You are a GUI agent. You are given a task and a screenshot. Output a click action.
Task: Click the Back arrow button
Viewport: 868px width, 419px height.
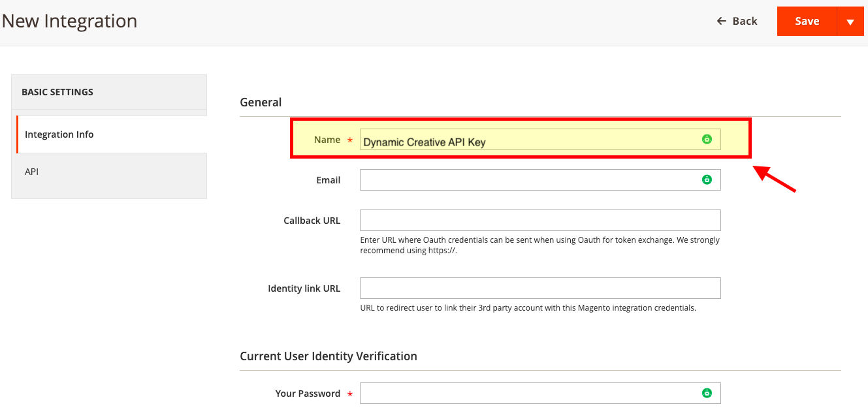pyautogui.click(x=737, y=21)
